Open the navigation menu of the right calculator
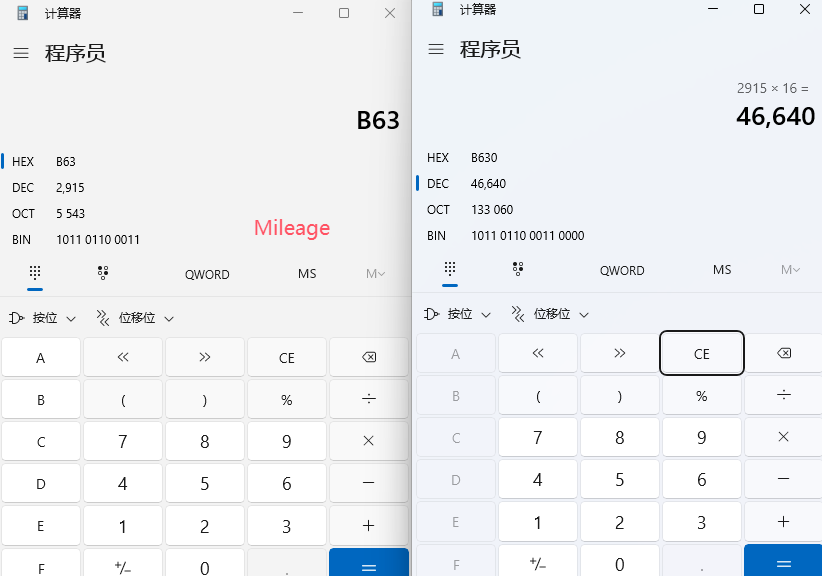Image resolution: width=822 pixels, height=576 pixels. pos(437,49)
